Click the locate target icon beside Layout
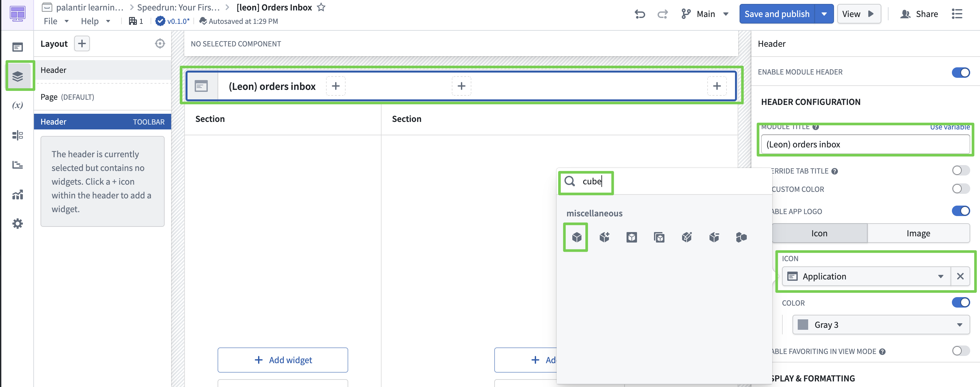This screenshot has width=980, height=387. coord(160,44)
